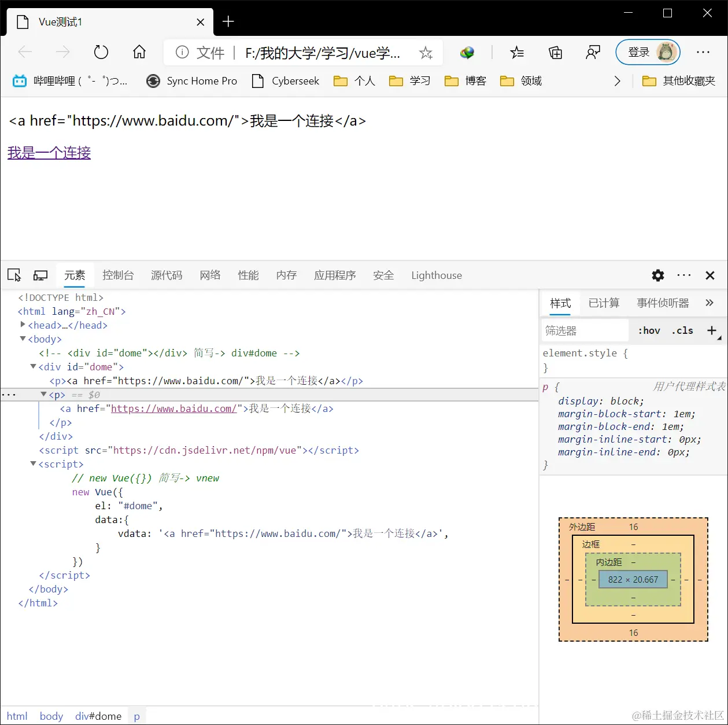Expand the head element node
The height and width of the screenshot is (725, 728).
23,325
